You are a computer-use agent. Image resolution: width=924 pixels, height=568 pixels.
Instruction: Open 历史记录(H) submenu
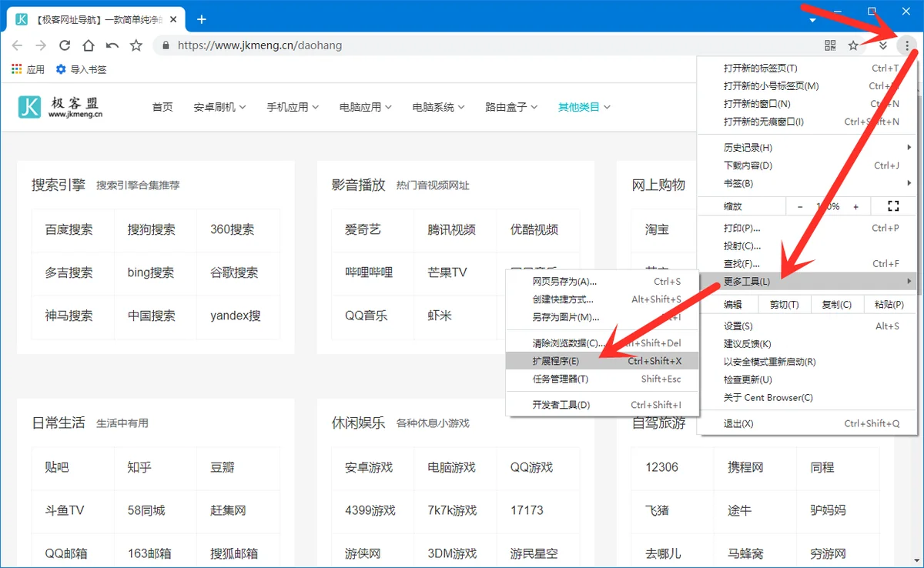coord(808,148)
